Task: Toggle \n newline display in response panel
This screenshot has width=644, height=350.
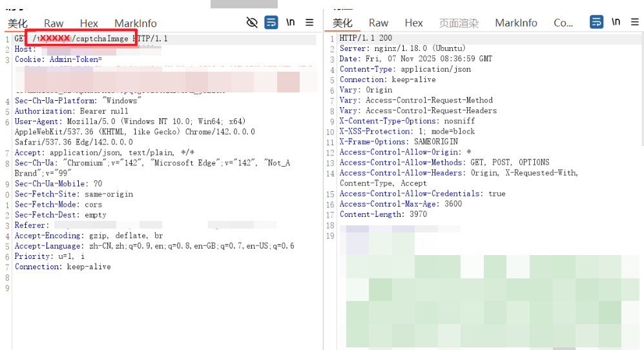Action: [616, 21]
